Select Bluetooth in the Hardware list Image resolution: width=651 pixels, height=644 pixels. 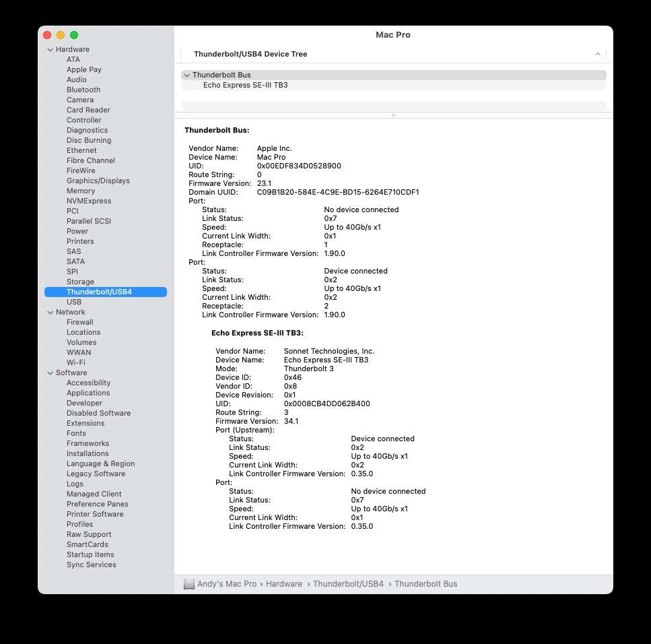click(x=83, y=90)
